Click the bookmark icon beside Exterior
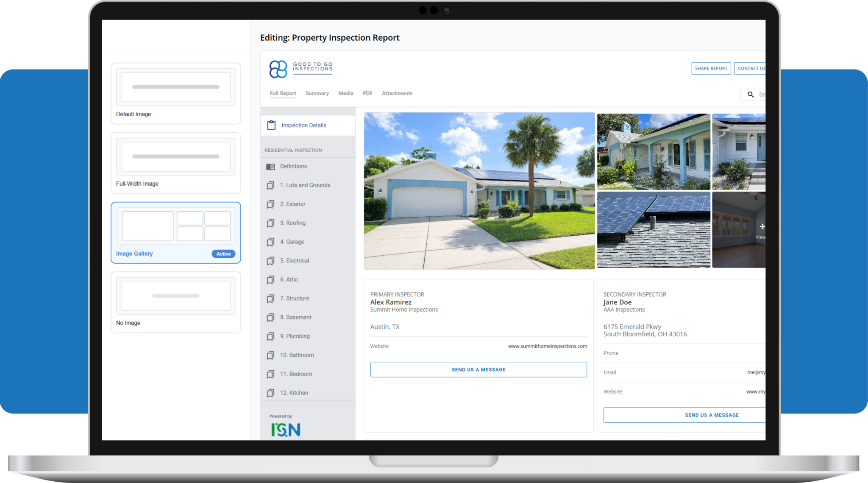Image resolution: width=868 pixels, height=483 pixels. pyautogui.click(x=270, y=204)
